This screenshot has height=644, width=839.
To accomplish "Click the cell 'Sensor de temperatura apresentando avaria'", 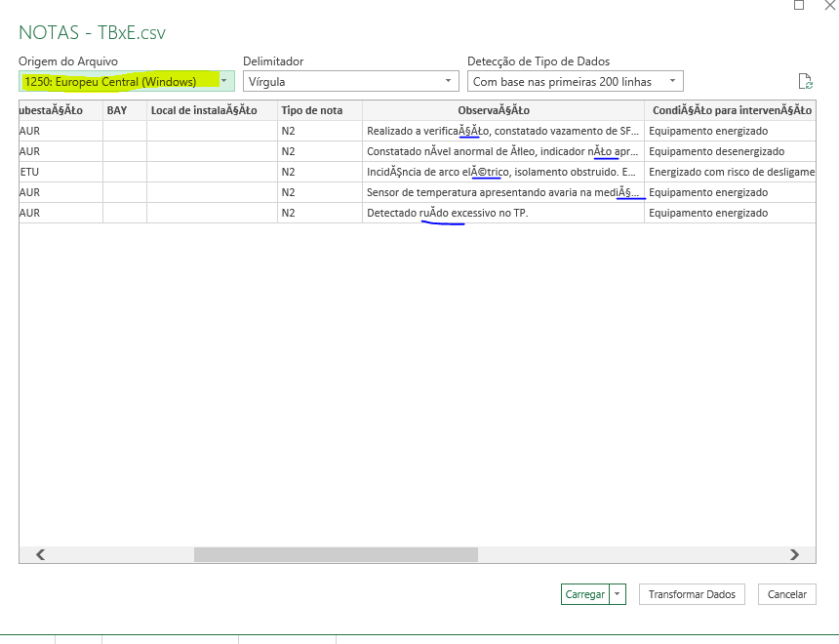I will click(503, 192).
